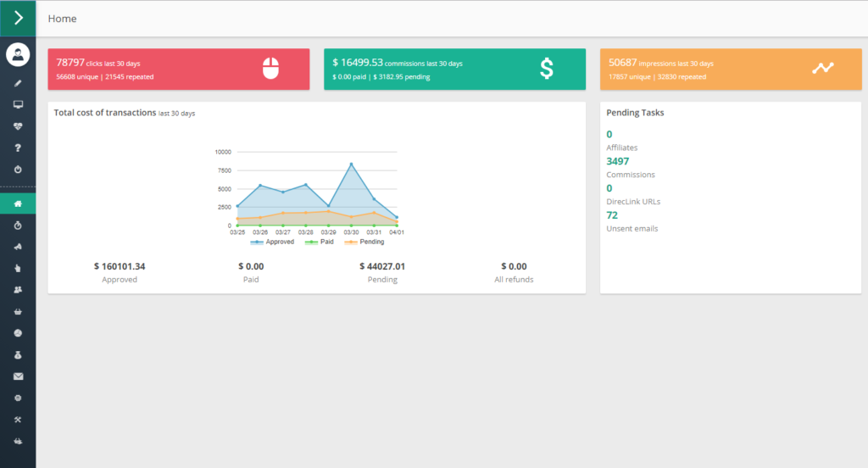Open the 72 Unsent emails link
The image size is (868, 468).
(x=612, y=215)
